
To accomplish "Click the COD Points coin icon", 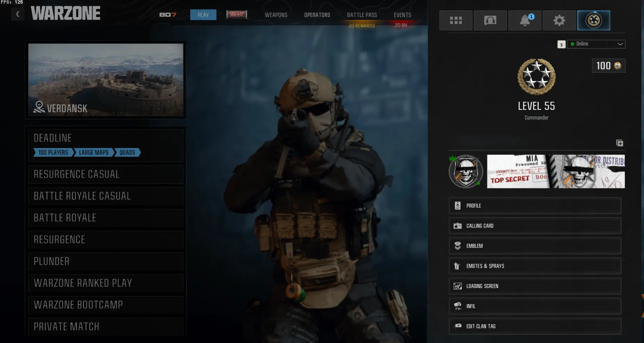I will (618, 66).
